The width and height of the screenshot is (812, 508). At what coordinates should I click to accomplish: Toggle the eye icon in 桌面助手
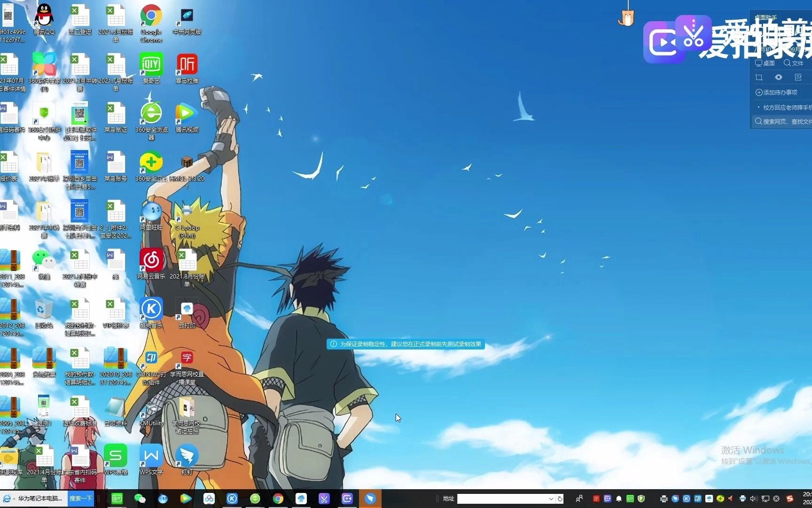click(x=779, y=77)
